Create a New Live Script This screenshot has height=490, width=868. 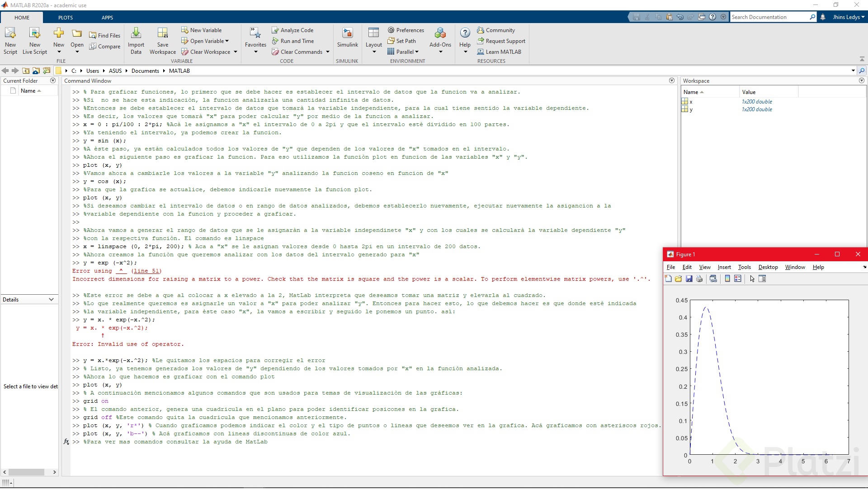(x=34, y=40)
